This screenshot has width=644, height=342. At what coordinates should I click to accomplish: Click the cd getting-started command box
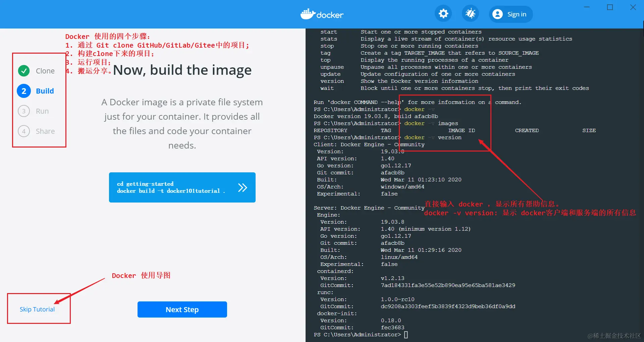pos(182,187)
